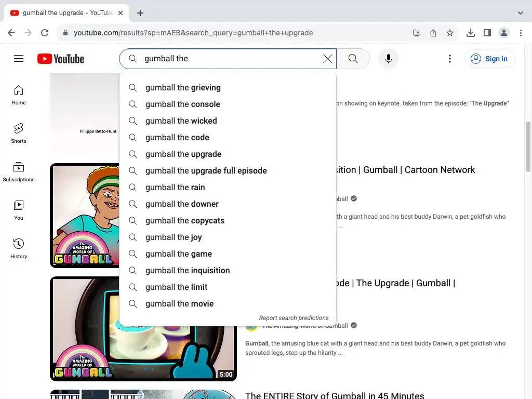Toggle the browser side panel icon
The image size is (532, 399).
click(x=487, y=33)
